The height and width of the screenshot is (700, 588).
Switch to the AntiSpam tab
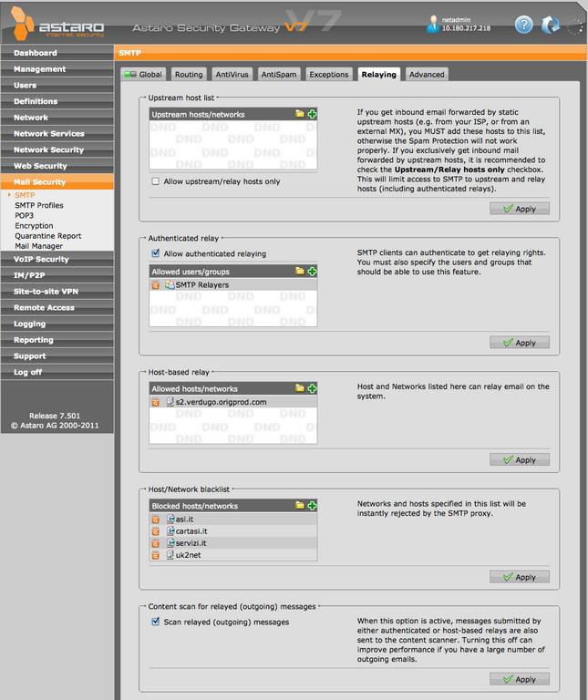tap(278, 74)
